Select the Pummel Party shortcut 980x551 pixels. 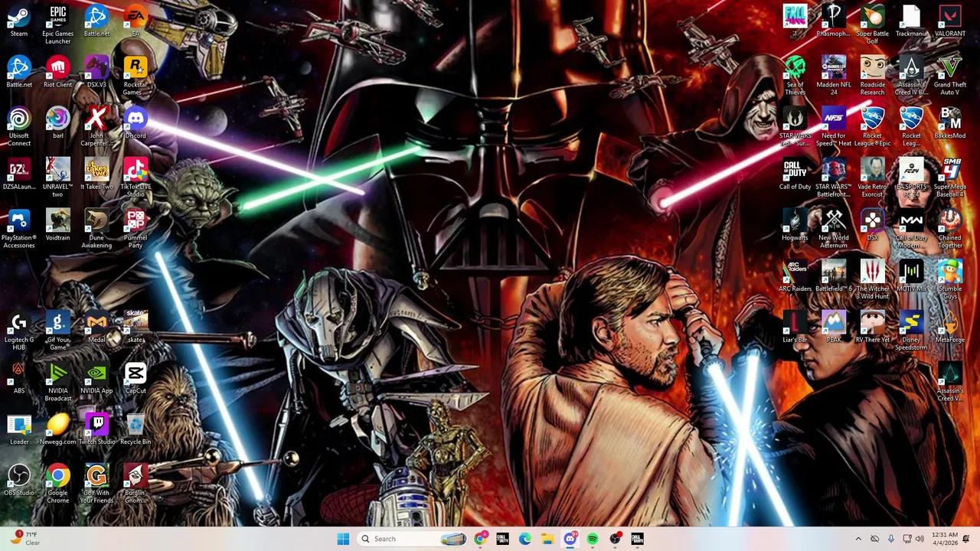coord(136,229)
